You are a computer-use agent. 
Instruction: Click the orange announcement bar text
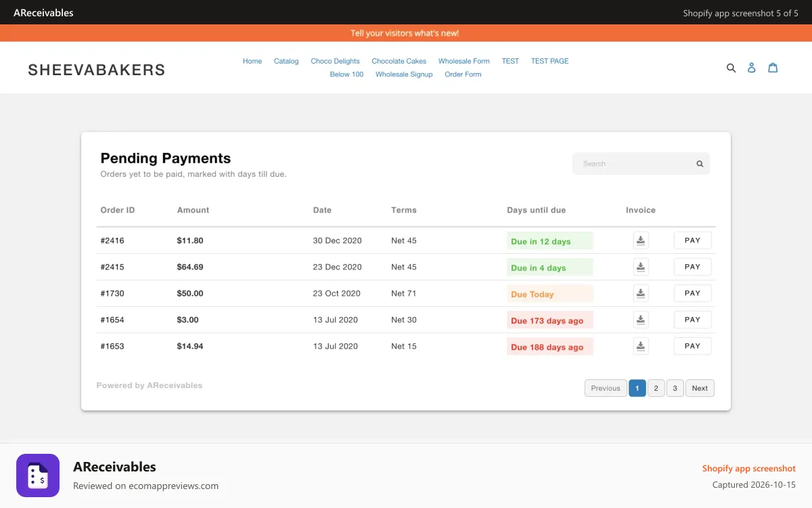coord(405,33)
